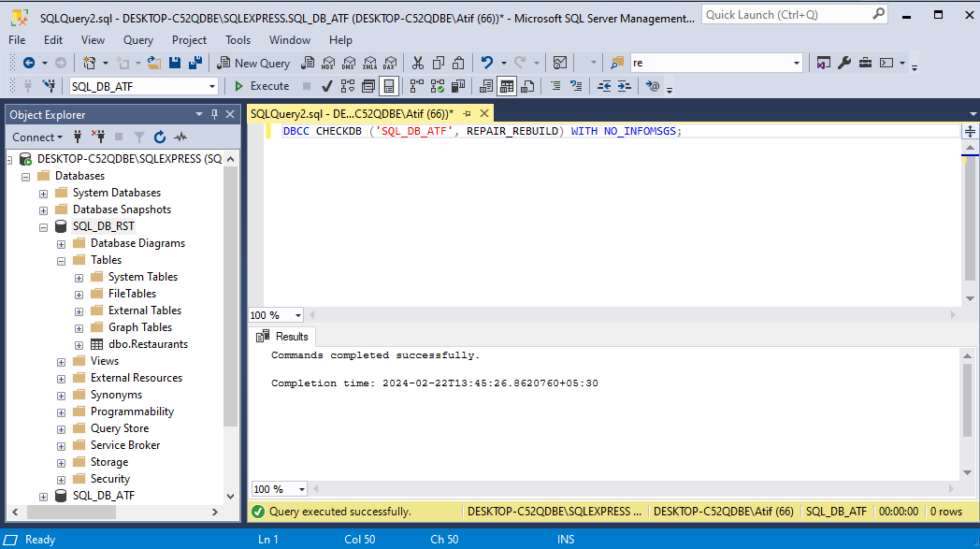
Task: Toggle the IntelliSense Enabled button
Action: [x=389, y=86]
